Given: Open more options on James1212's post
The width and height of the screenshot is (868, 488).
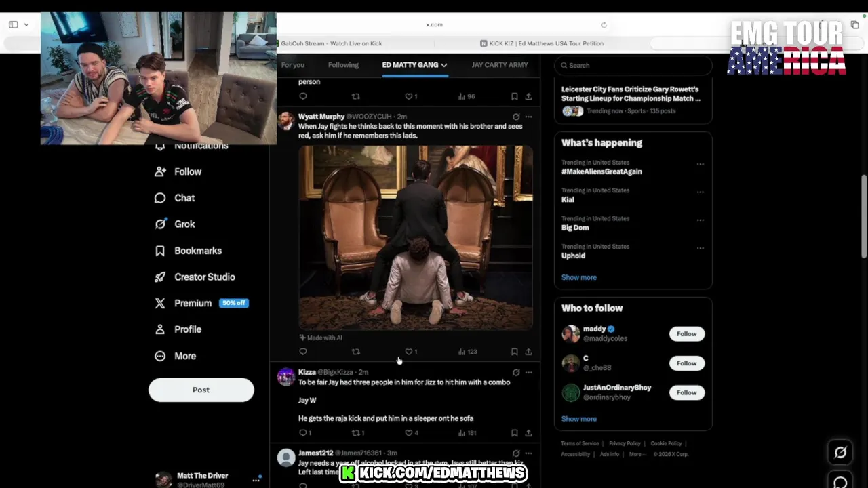Looking at the screenshot, I should pos(528,453).
